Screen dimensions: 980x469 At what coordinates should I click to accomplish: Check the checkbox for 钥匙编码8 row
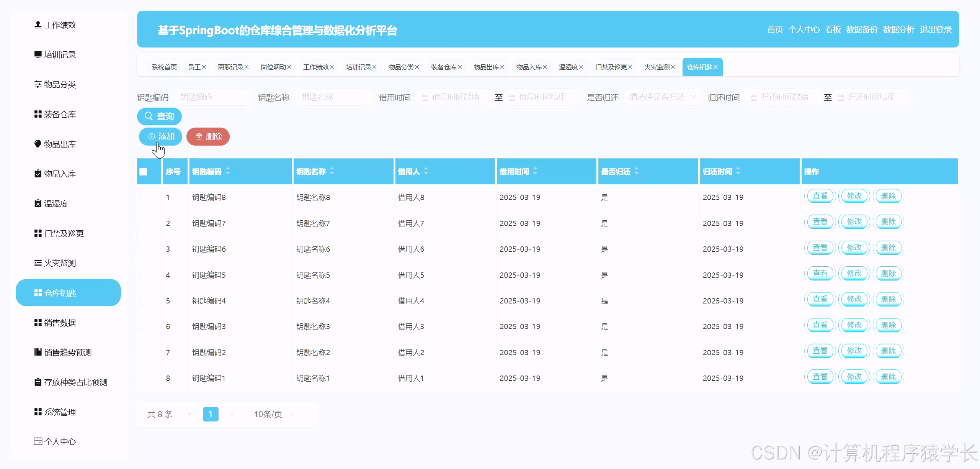click(143, 197)
